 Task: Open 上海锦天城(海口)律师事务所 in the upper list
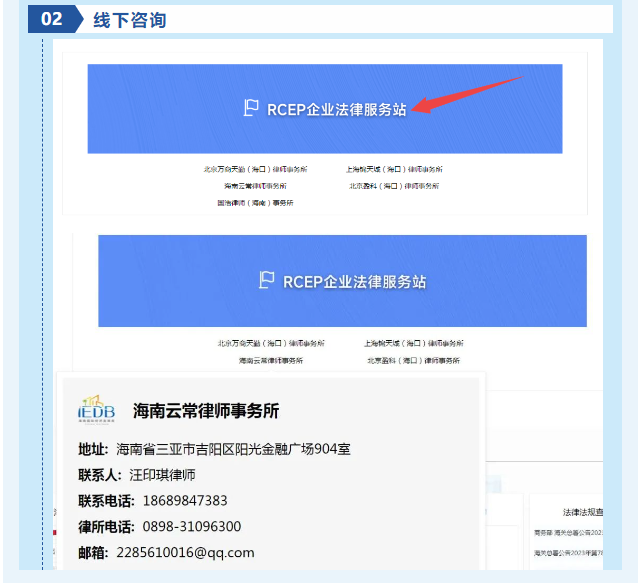[394, 169]
